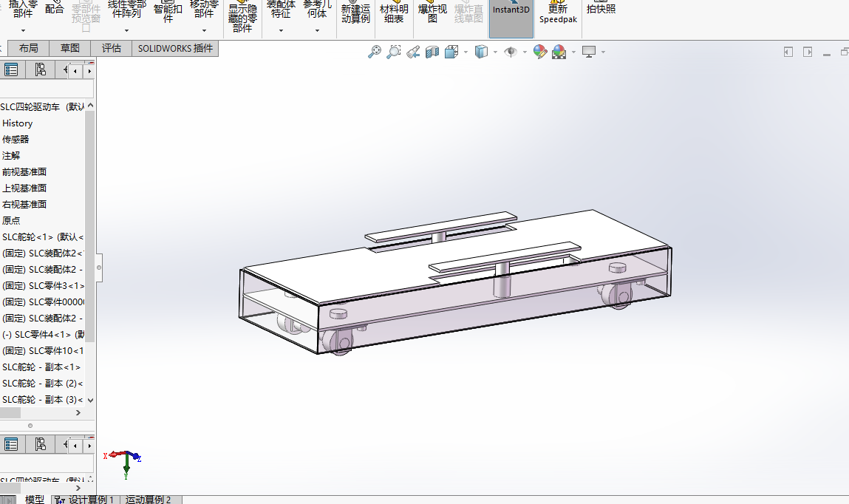The image size is (849, 504).
Task: Click the Section View icon
Action: pos(432,52)
